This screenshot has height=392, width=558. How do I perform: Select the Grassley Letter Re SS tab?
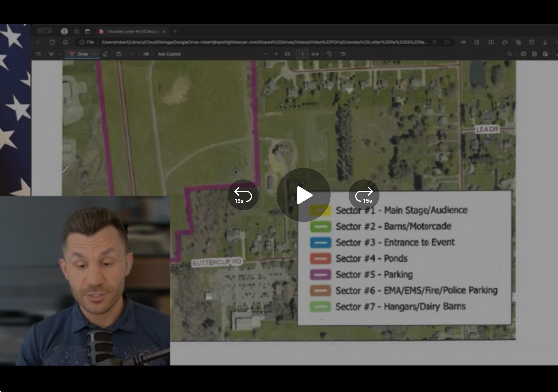(132, 31)
